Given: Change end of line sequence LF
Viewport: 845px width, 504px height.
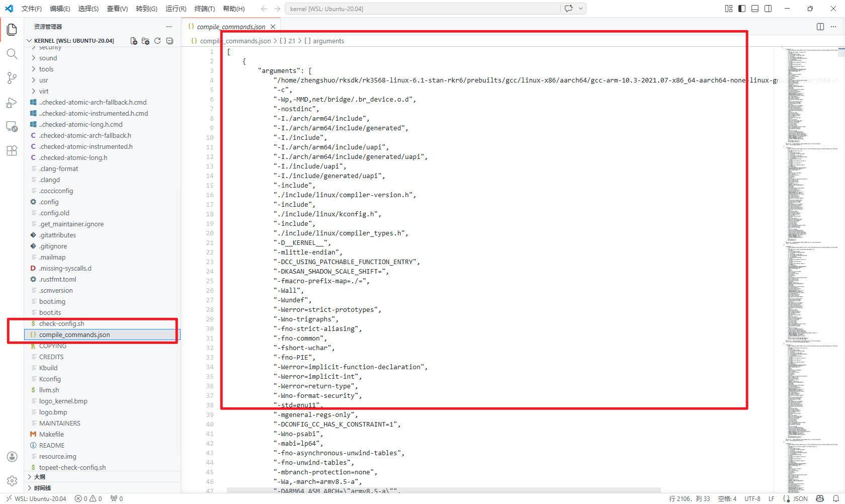Looking at the screenshot, I should point(772,498).
